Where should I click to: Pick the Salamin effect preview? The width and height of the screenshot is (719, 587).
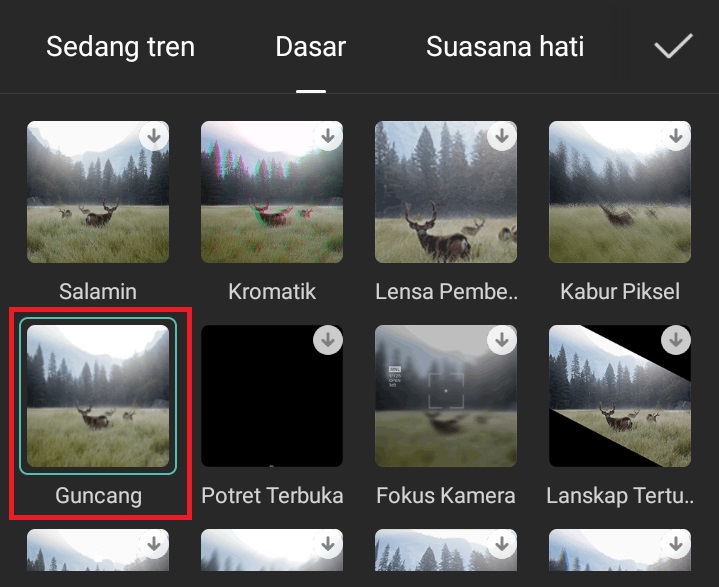coord(98,192)
